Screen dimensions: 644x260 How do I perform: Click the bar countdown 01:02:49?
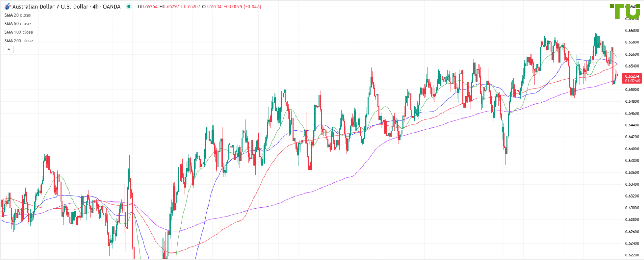632,81
